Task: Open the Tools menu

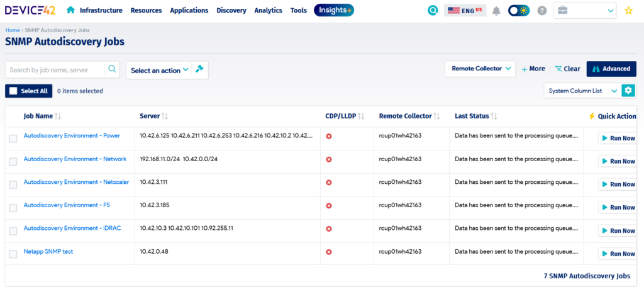Action: (x=299, y=10)
